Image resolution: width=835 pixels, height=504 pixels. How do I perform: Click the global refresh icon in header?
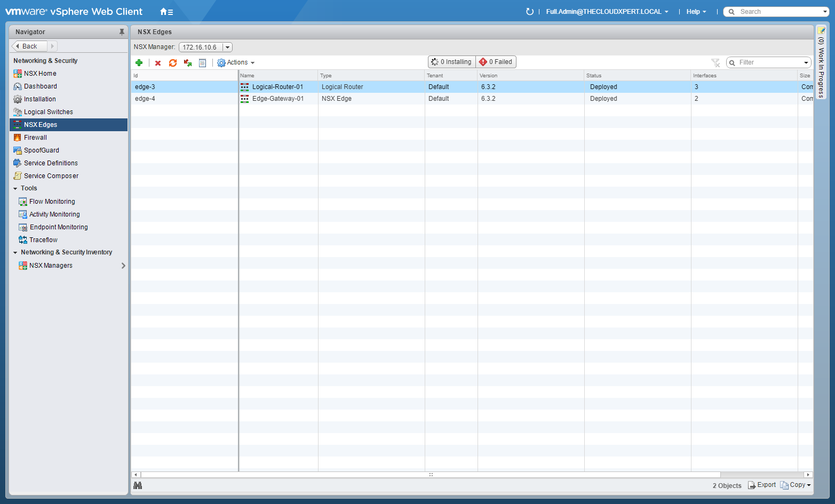[529, 12]
